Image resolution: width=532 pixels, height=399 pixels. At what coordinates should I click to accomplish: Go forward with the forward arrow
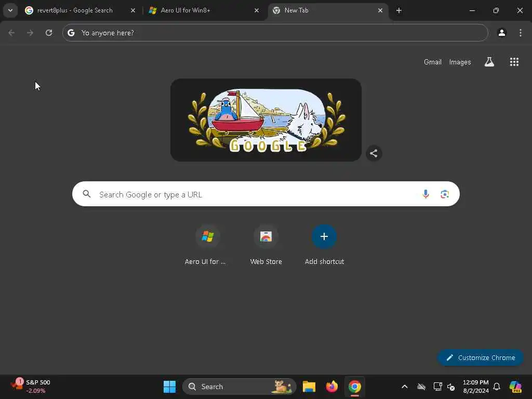pyautogui.click(x=30, y=33)
